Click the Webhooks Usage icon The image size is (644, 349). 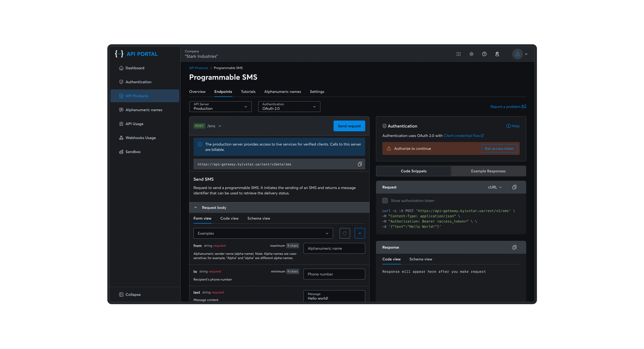[x=121, y=138]
